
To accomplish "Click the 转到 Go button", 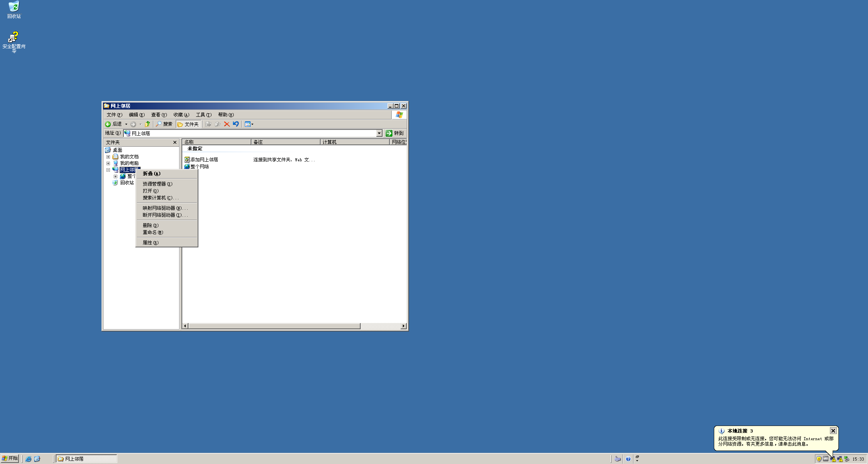I will pyautogui.click(x=395, y=133).
